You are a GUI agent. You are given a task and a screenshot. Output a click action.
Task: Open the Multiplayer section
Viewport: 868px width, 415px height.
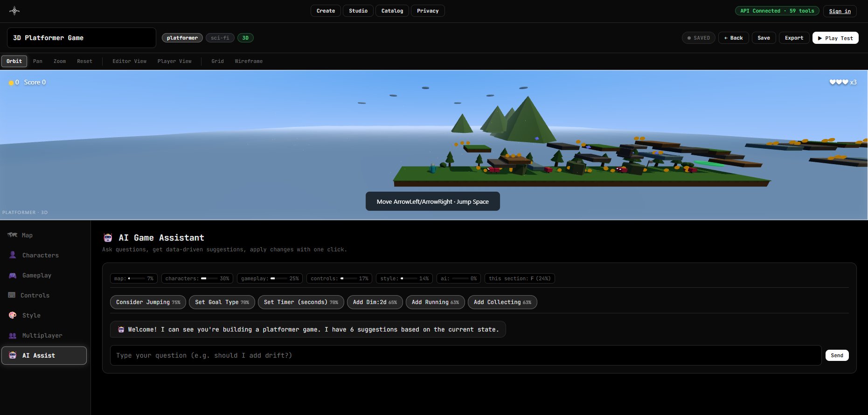(44, 335)
